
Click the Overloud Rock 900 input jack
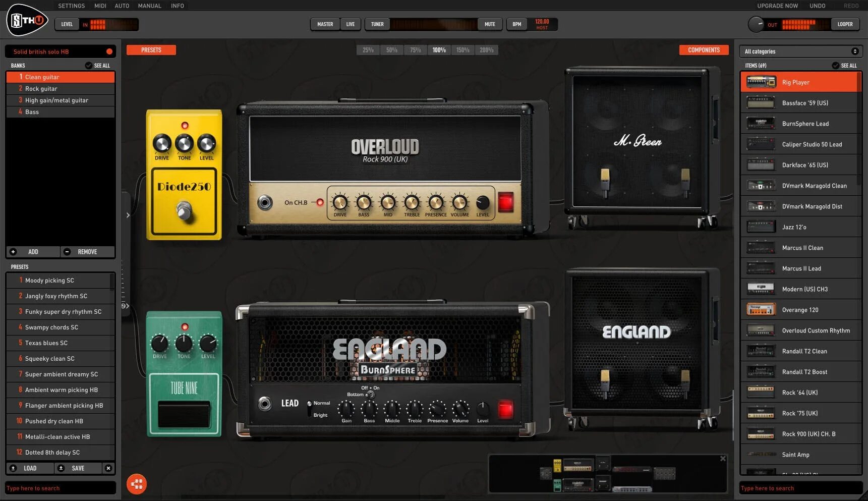click(x=265, y=203)
